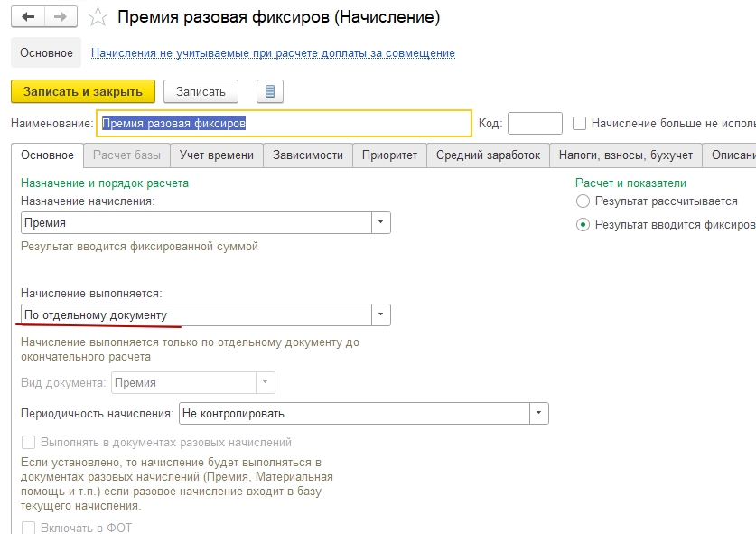The image size is (756, 534).
Task: Open the Зависимости tab
Action: point(308,155)
